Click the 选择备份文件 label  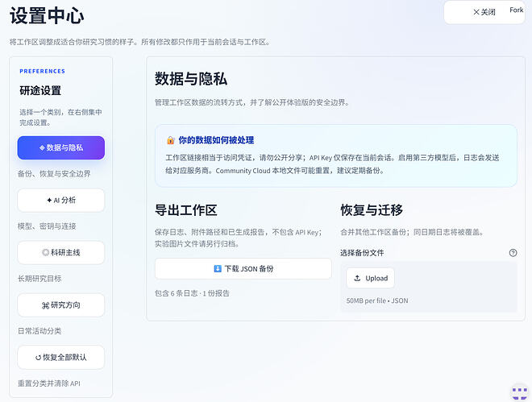tap(362, 253)
